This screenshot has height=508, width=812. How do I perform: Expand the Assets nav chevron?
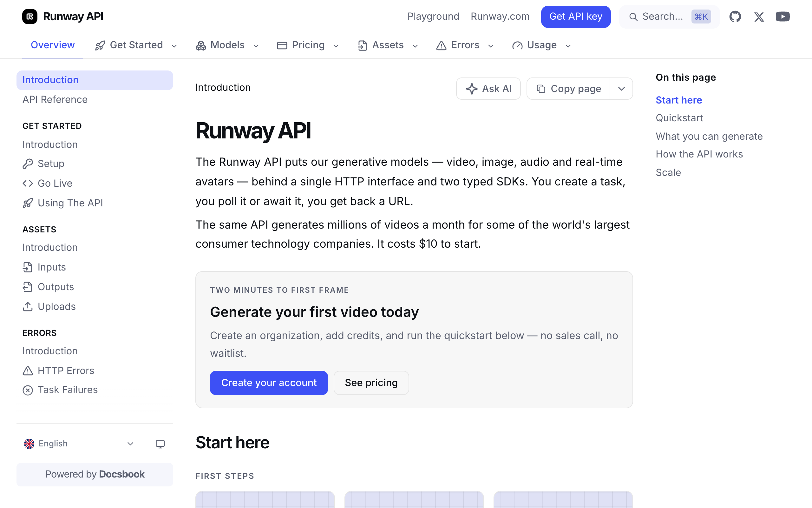[415, 46]
